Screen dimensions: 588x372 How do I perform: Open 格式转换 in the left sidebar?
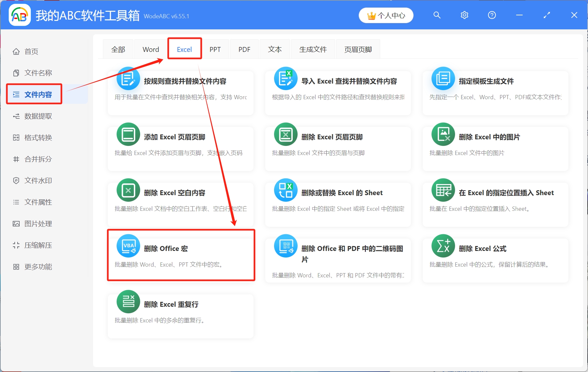pyautogui.click(x=38, y=138)
